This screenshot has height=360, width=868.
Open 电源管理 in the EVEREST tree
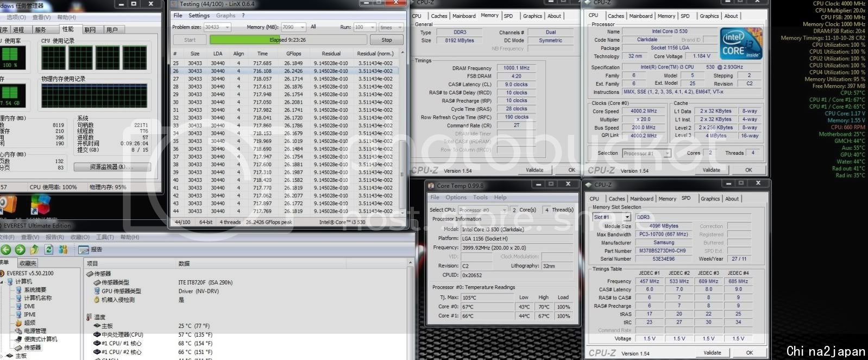tap(35, 331)
